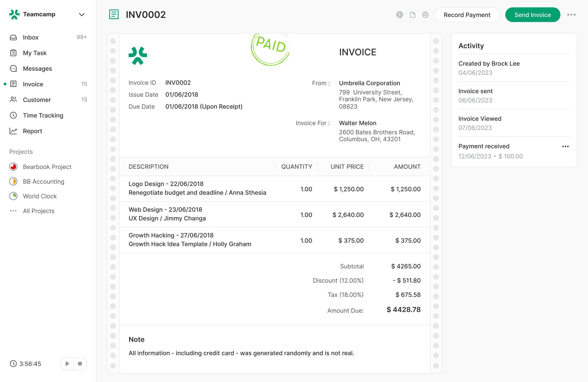Click the clock icon next to the timer
588x382 pixels.
13,363
